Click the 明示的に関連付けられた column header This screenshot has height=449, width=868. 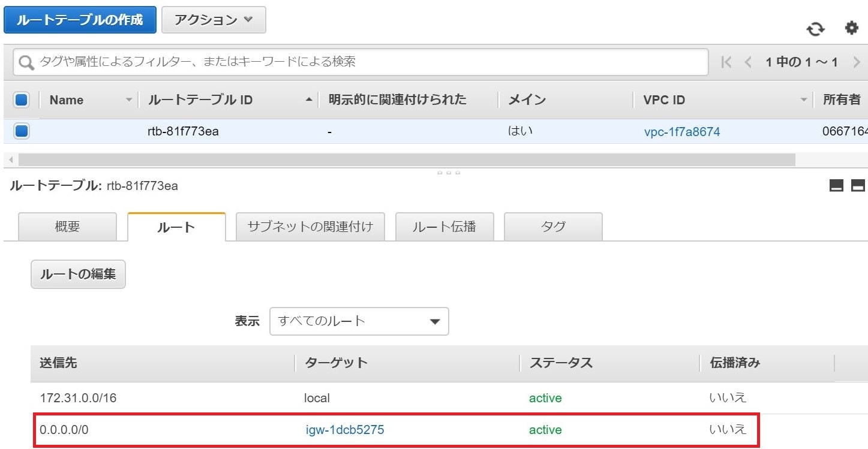click(398, 100)
